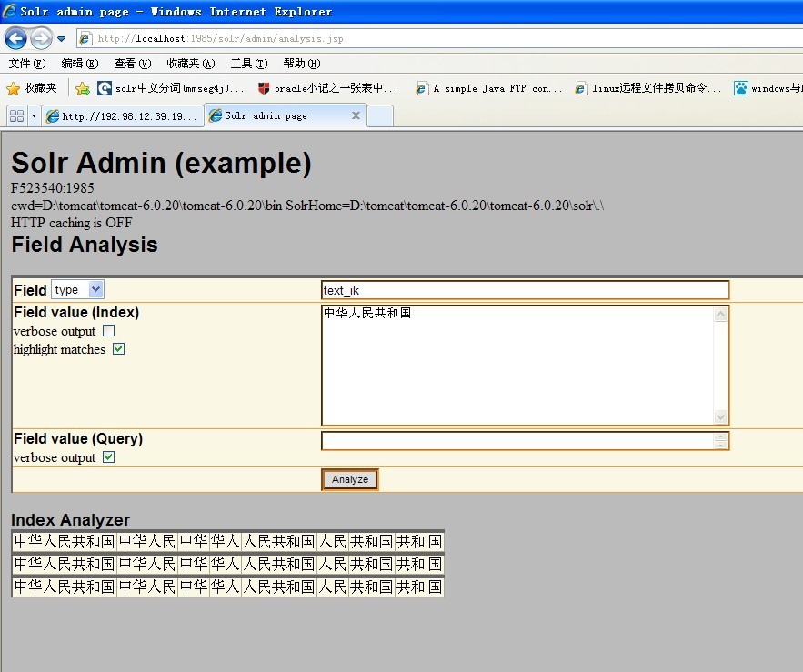This screenshot has height=672, width=803.
Task: Open the 查看(V) menu
Action: (133, 64)
